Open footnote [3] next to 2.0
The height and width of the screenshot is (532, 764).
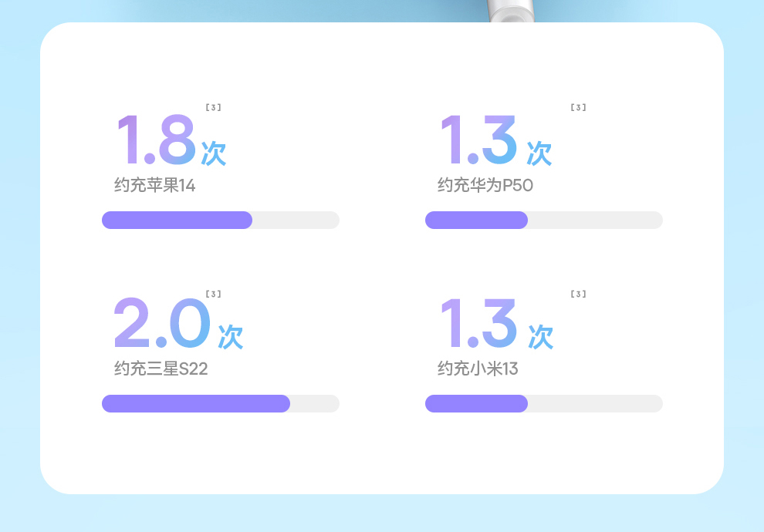[214, 294]
